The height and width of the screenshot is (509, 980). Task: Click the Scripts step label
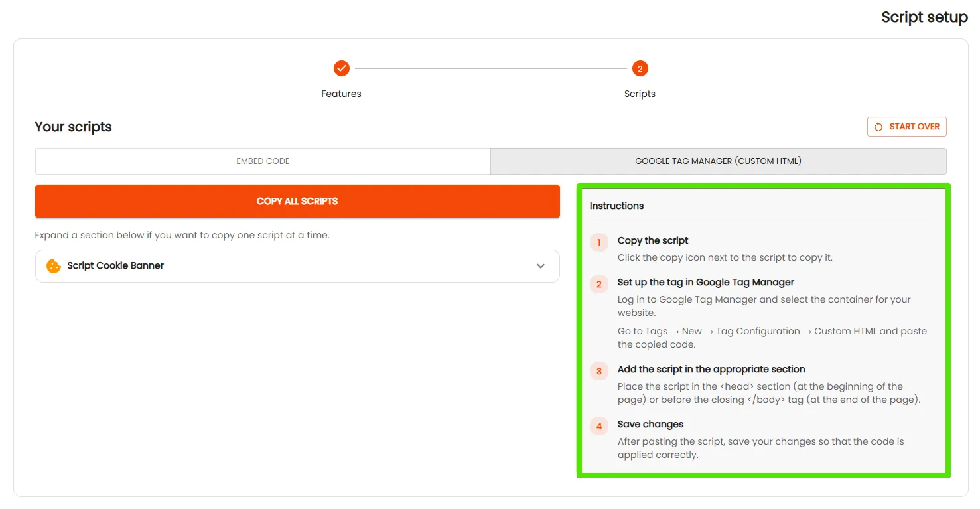point(640,94)
